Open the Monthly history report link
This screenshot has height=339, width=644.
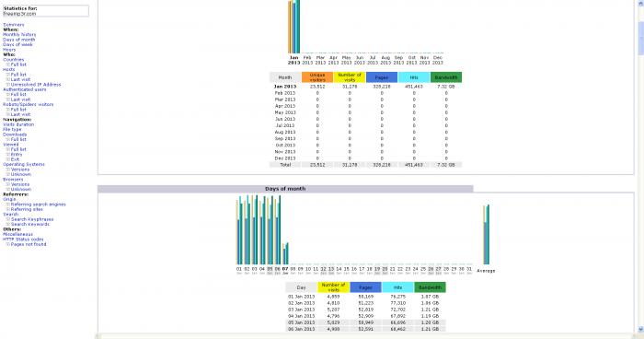click(x=19, y=35)
